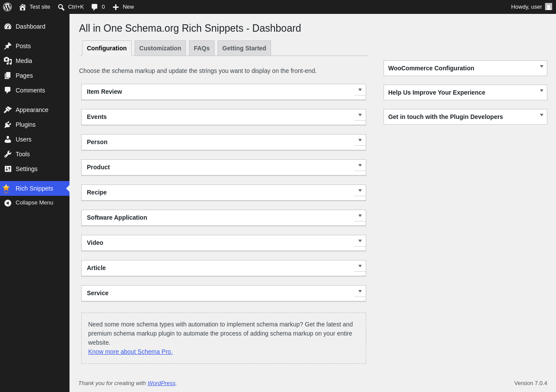Open the FAQs tab
The width and height of the screenshot is (556, 392).
202,48
